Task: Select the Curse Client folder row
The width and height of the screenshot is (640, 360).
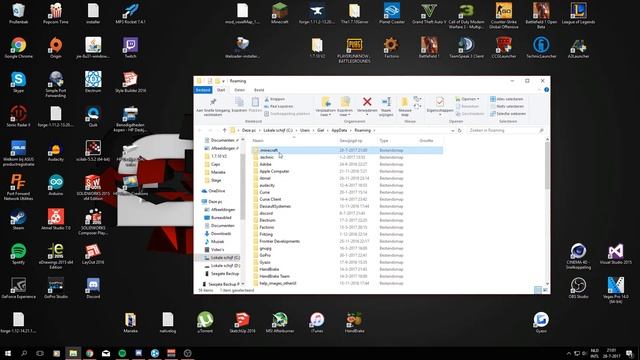Action: [x=347, y=199]
